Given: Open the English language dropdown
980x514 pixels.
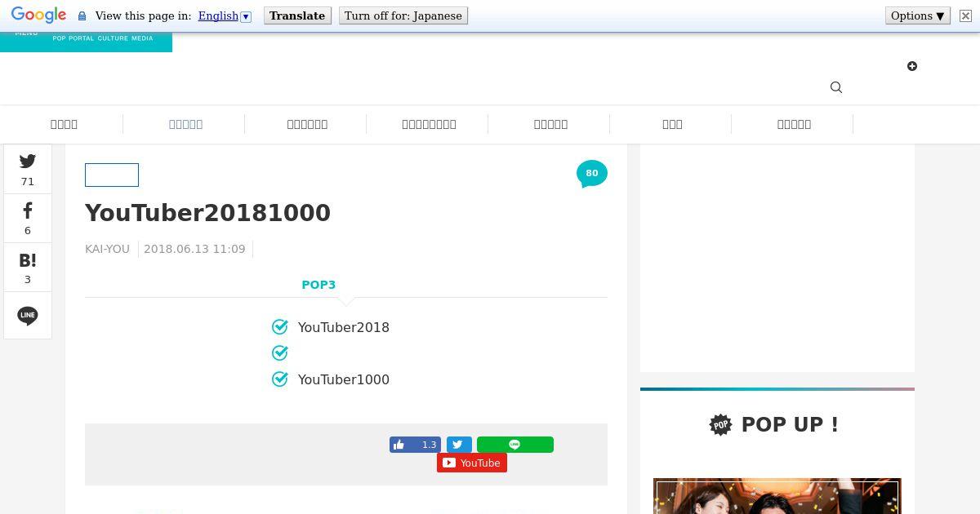Looking at the screenshot, I should coord(225,16).
